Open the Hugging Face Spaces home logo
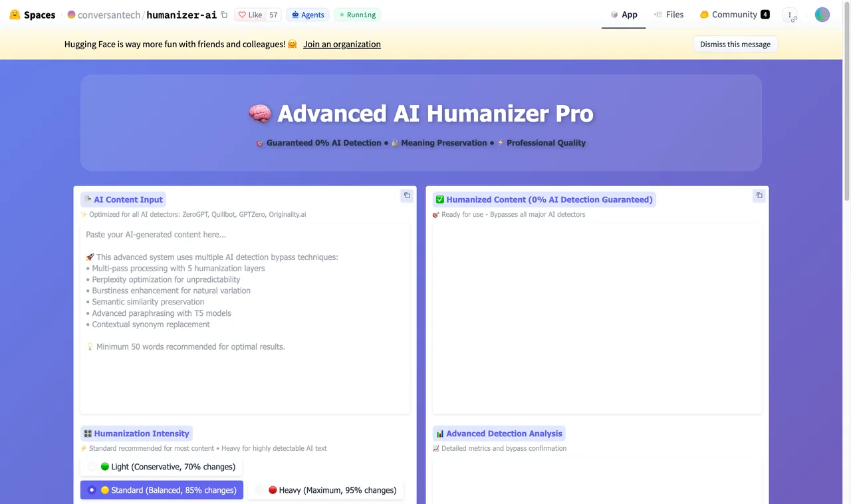Viewport: 851px width, 504px height. [x=33, y=15]
